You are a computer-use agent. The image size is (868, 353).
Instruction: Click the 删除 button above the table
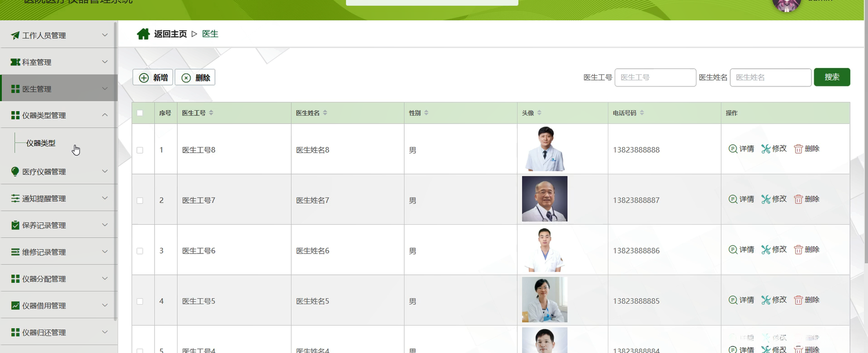click(x=195, y=78)
